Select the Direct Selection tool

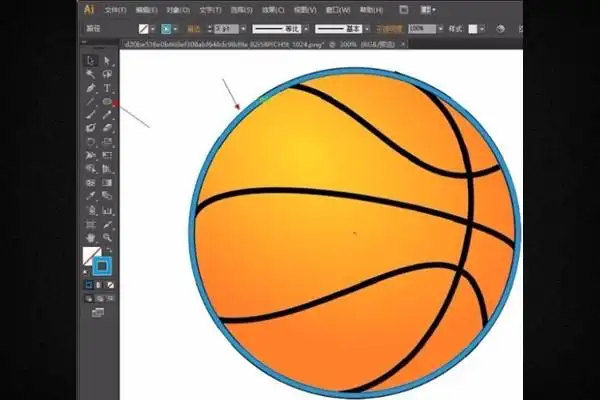pos(107,60)
